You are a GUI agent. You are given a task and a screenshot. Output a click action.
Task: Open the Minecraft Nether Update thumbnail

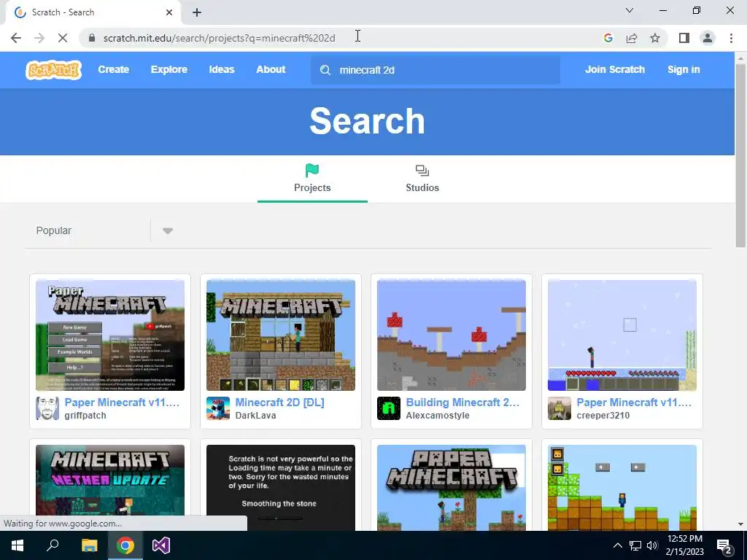tap(110, 481)
